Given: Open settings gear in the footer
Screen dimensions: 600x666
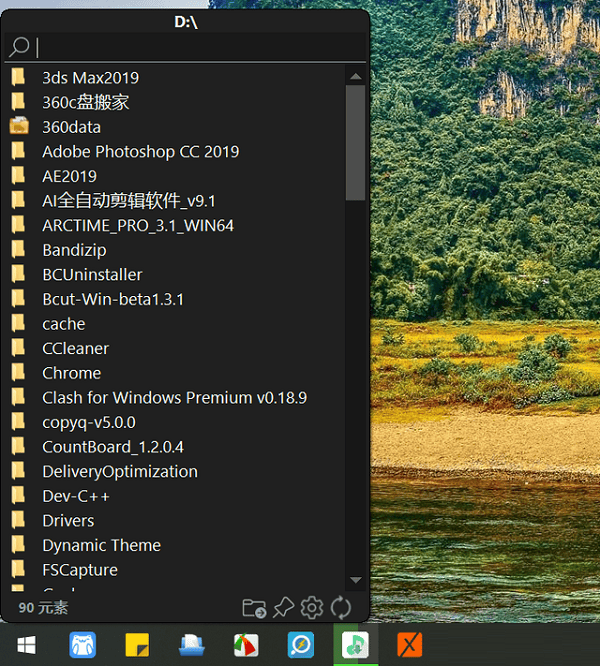Looking at the screenshot, I should 312,607.
